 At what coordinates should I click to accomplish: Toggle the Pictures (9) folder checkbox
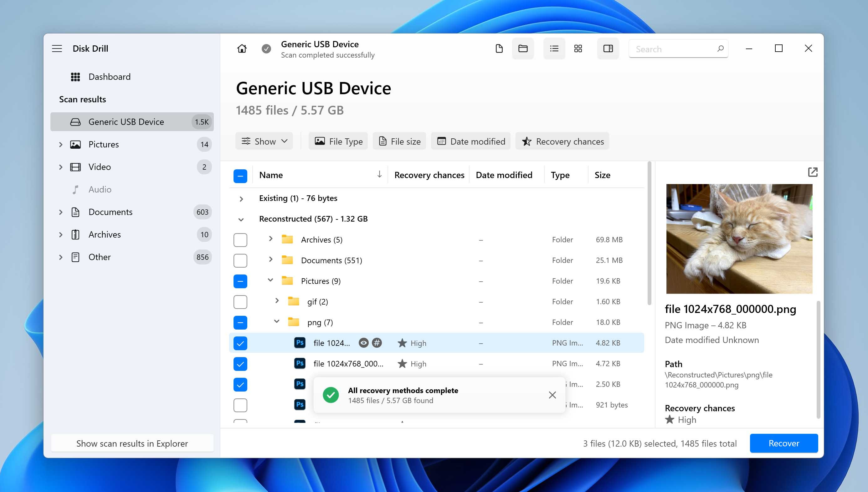(240, 281)
